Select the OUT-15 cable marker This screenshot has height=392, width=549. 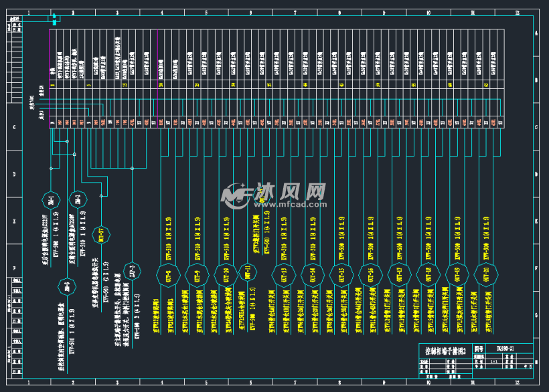340,274
